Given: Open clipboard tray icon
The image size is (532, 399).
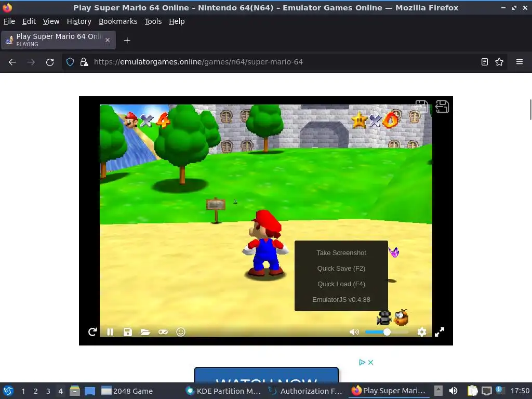Looking at the screenshot, I should coord(472,391).
